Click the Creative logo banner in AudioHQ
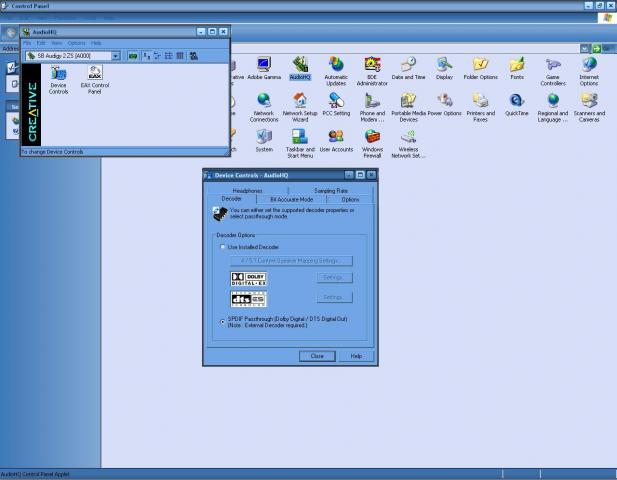The height and width of the screenshot is (480, 617). pos(31,105)
